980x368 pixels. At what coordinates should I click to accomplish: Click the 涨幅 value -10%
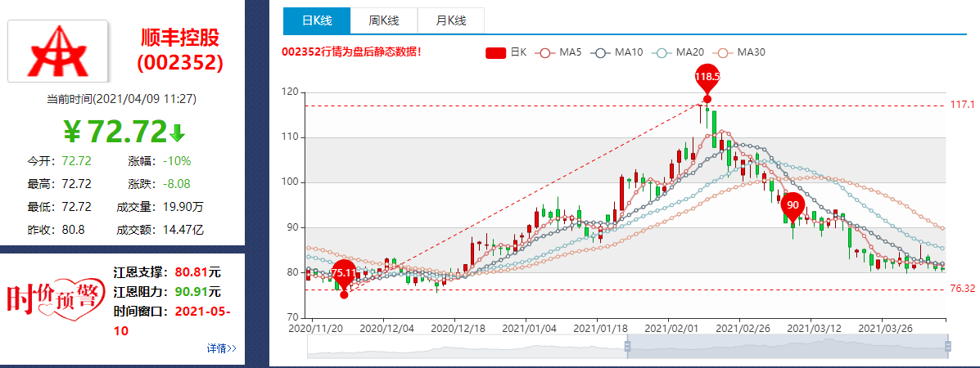pos(177,161)
